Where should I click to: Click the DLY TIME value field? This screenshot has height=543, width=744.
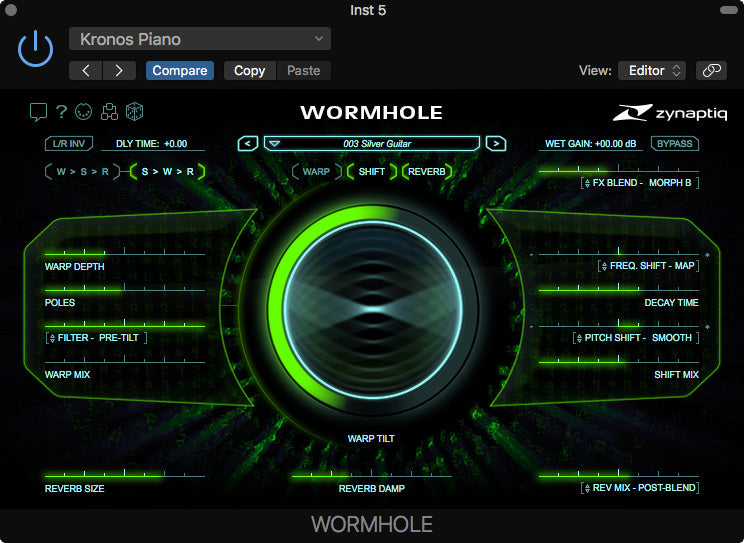tap(154, 144)
